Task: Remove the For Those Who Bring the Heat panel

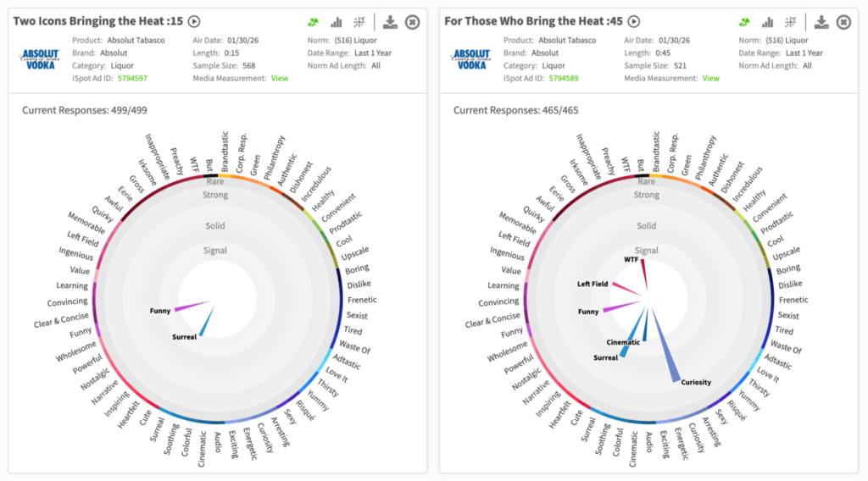Action: [843, 22]
